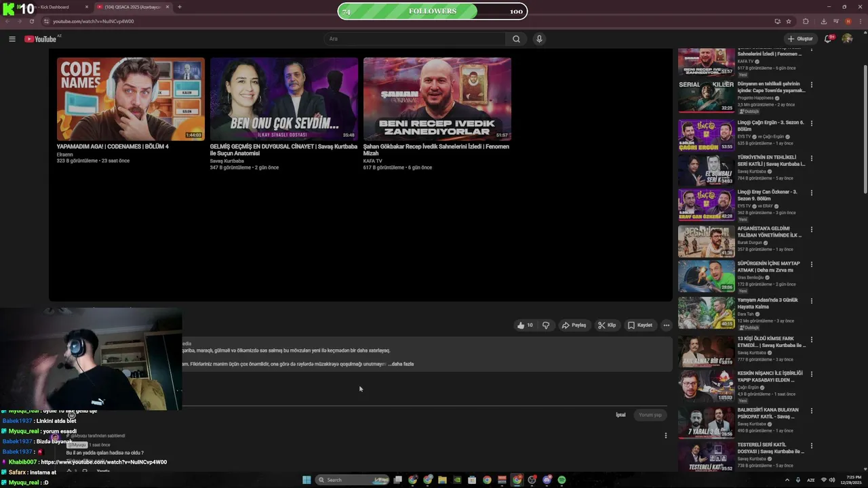Open the pinned comment's three-dot menu
Image resolution: width=868 pixels, height=488 pixels.
tap(665, 436)
